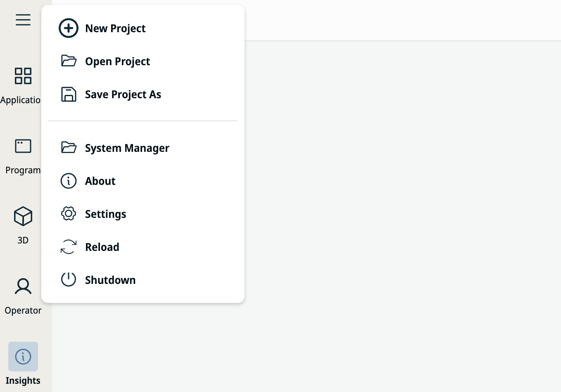This screenshot has width=561, height=392.
Task: Click the highlighted Insights info icon
Action: (x=23, y=357)
